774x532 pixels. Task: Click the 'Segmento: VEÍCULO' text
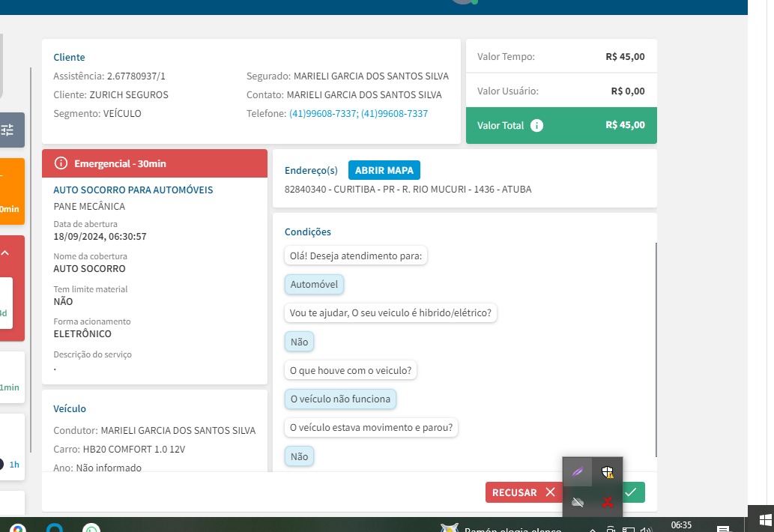[97, 113]
